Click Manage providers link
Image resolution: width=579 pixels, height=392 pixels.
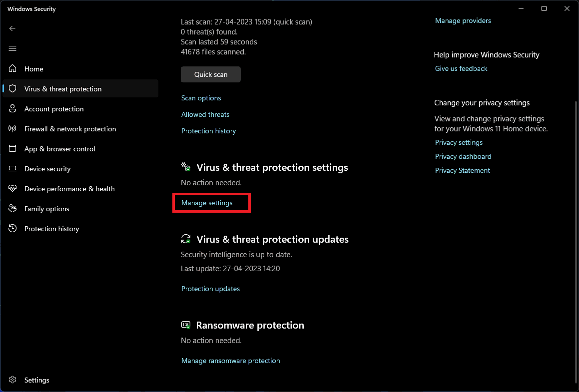pos(463,20)
